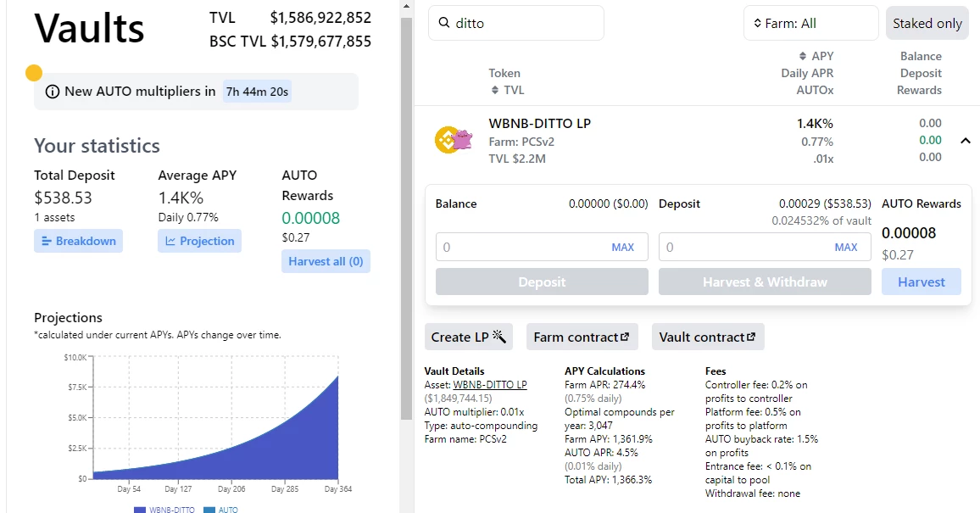This screenshot has width=980, height=513.
Task: Click the 1.4K% Average APY value
Action: pos(181,198)
